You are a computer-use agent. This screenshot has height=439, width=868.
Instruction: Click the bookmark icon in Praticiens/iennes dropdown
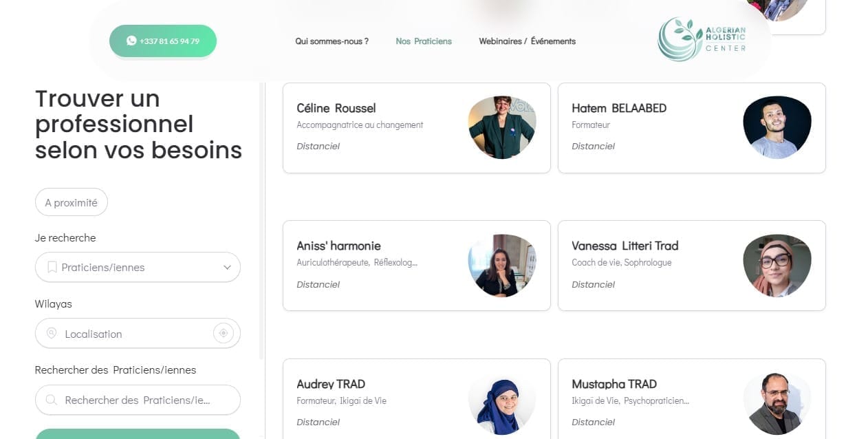52,267
